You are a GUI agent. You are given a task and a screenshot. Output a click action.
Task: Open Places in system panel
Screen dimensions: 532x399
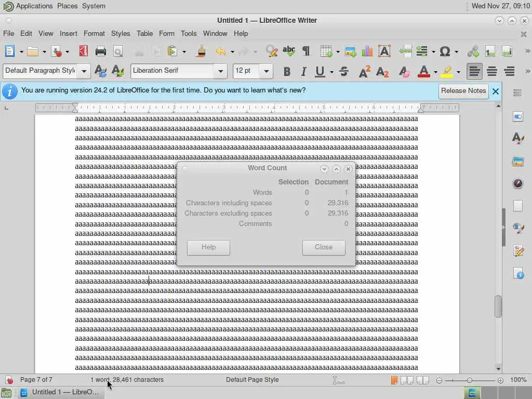[67, 6]
